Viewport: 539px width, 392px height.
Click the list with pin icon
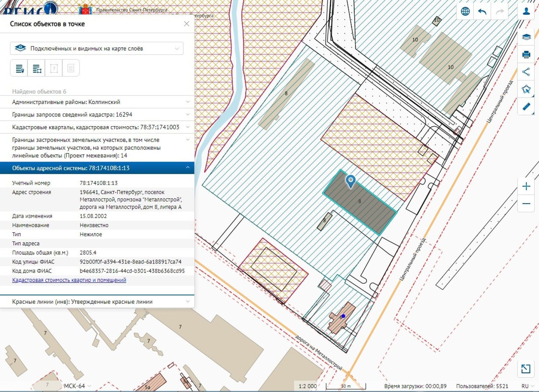(x=20, y=69)
